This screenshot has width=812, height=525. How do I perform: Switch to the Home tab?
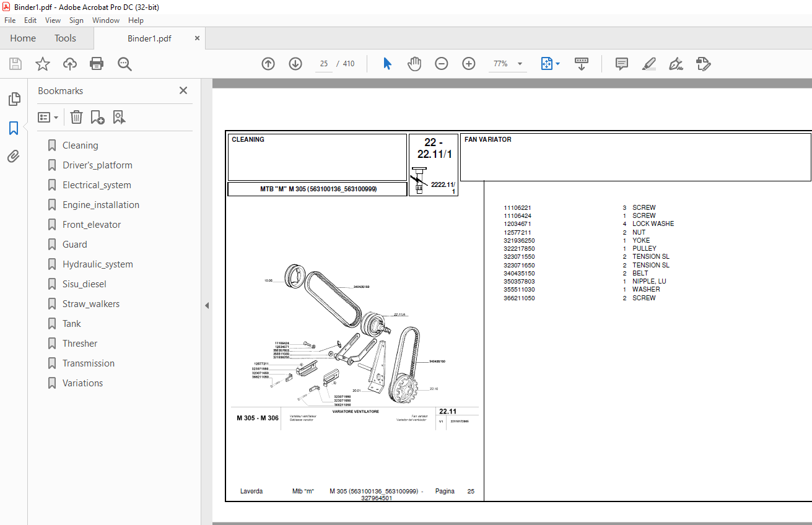coord(23,38)
